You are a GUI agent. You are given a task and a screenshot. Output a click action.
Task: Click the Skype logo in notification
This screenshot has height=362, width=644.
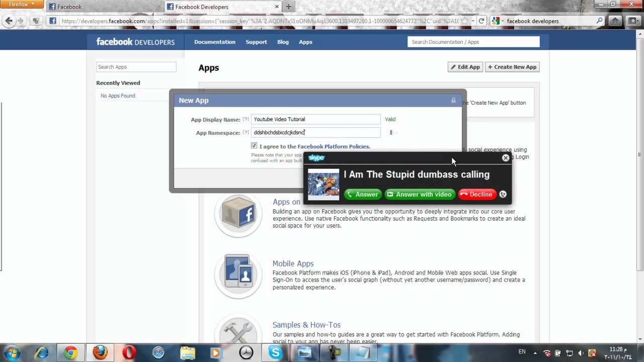(x=316, y=158)
